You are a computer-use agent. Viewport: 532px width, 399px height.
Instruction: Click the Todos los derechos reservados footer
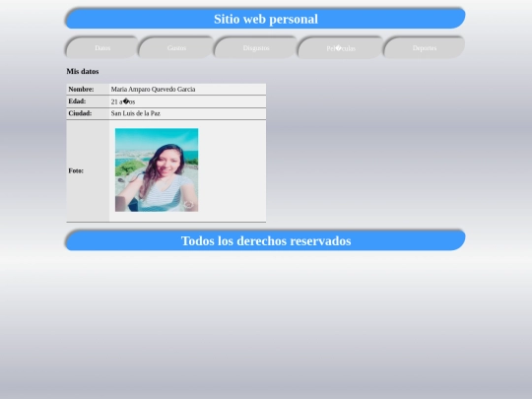[x=266, y=240]
